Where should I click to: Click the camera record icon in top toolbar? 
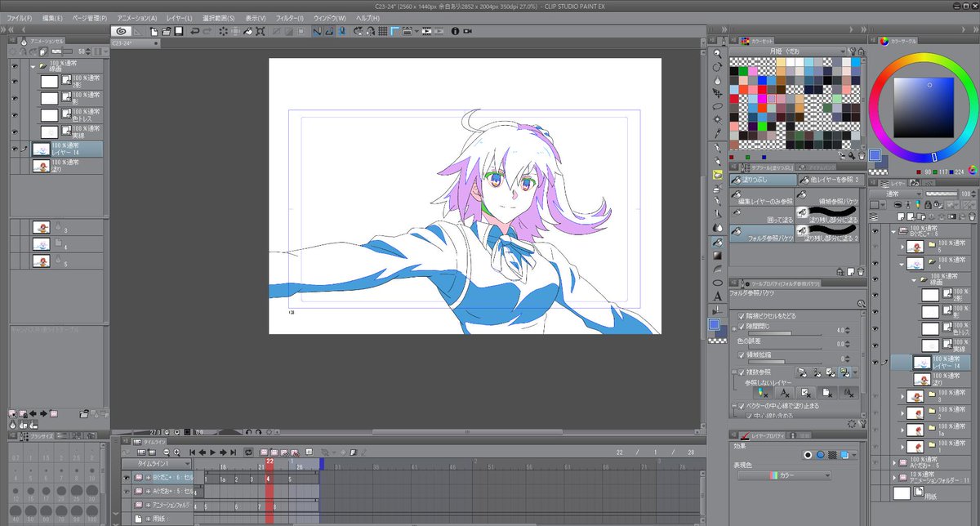pyautogui.click(x=468, y=31)
